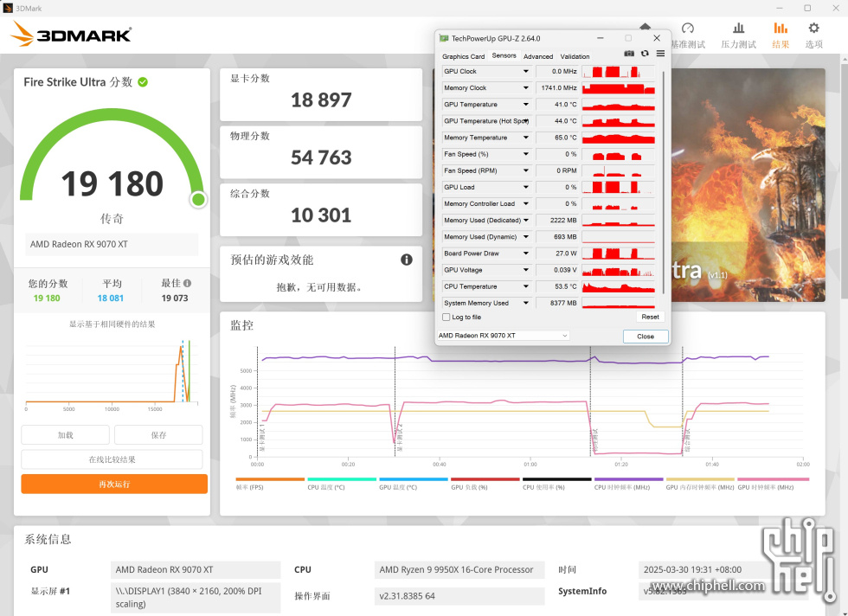848x616 pixels.
Task: Minimize the GPU-Z window
Action: tap(601, 38)
